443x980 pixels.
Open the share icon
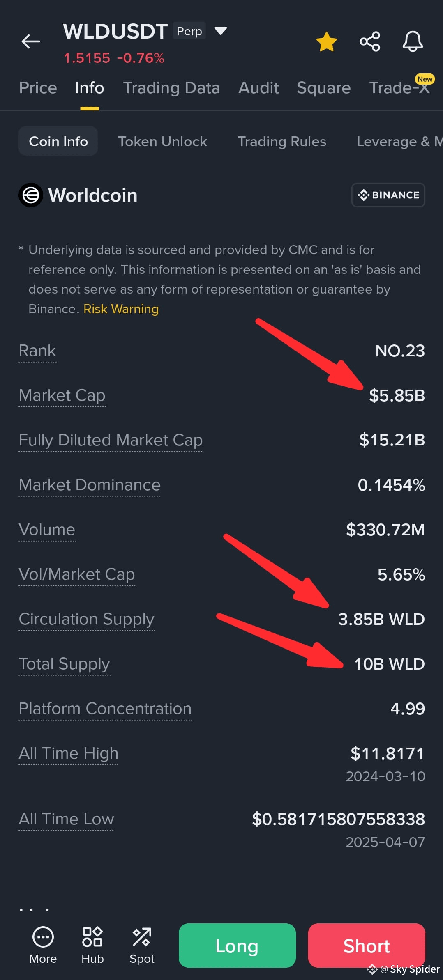coord(370,41)
